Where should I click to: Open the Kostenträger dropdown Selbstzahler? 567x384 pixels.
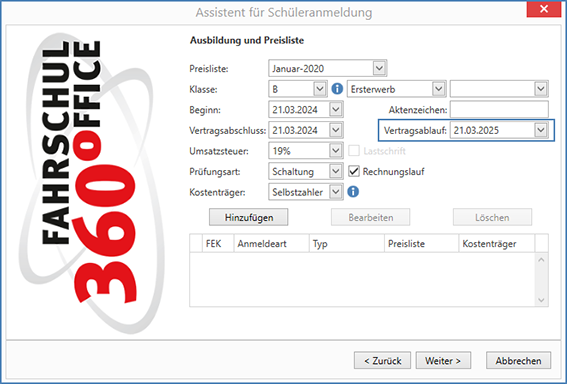(x=336, y=192)
